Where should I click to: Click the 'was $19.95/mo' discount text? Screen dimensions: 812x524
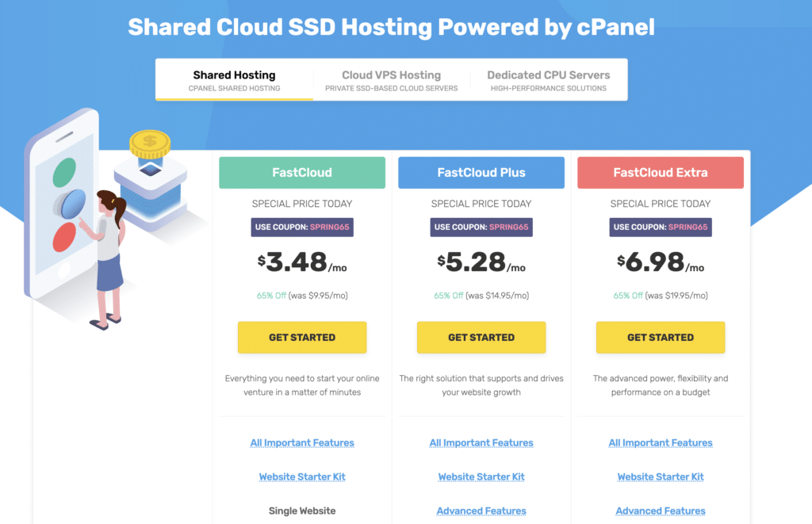(676, 296)
